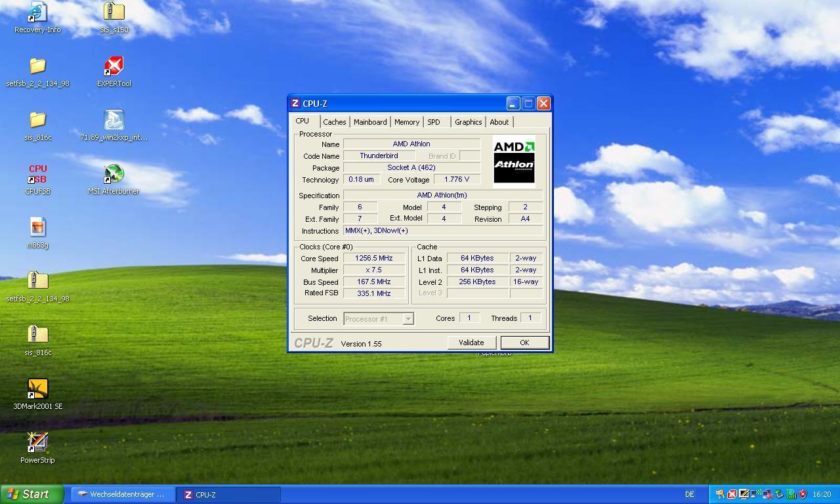Click the x 7.5 multiplier value
This screenshot has width=840, height=504.
[x=374, y=270]
